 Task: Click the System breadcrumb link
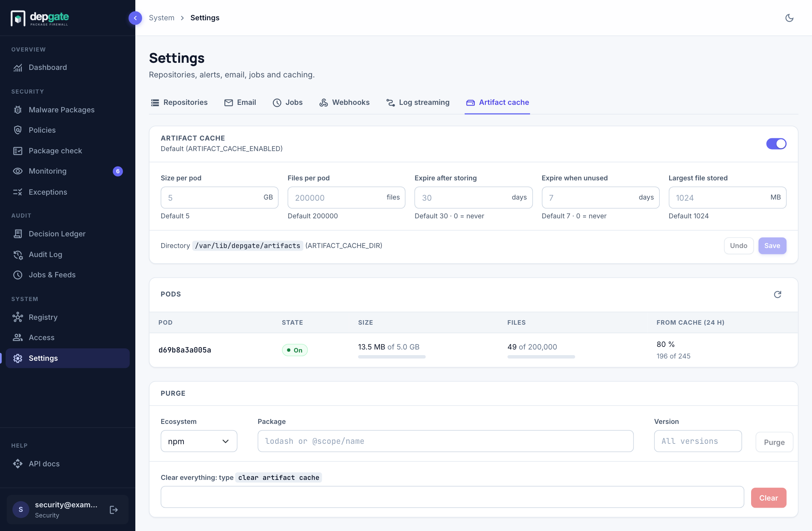click(162, 18)
